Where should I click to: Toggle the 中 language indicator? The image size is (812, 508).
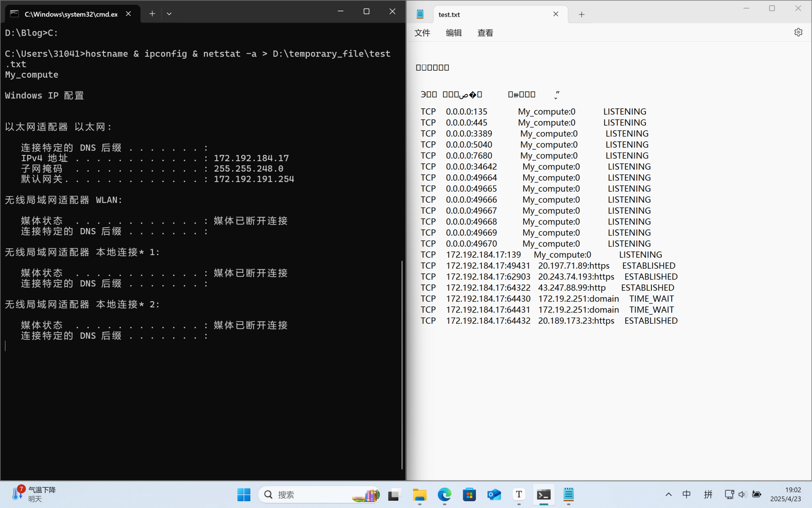click(x=686, y=494)
